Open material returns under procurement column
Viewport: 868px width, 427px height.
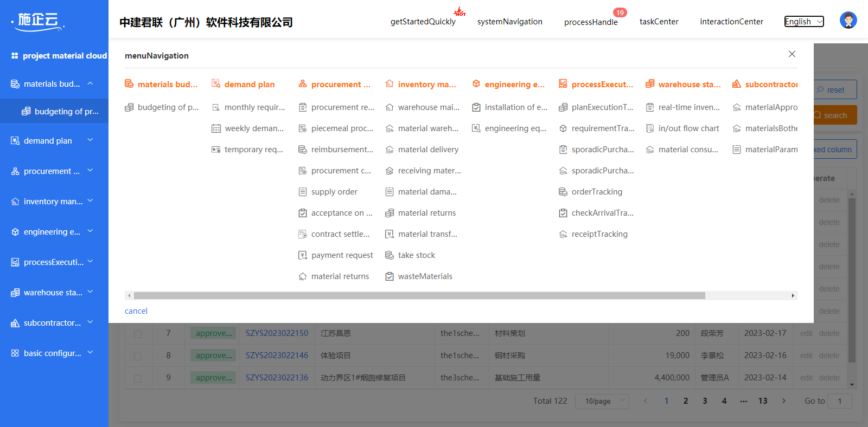[x=334, y=276]
